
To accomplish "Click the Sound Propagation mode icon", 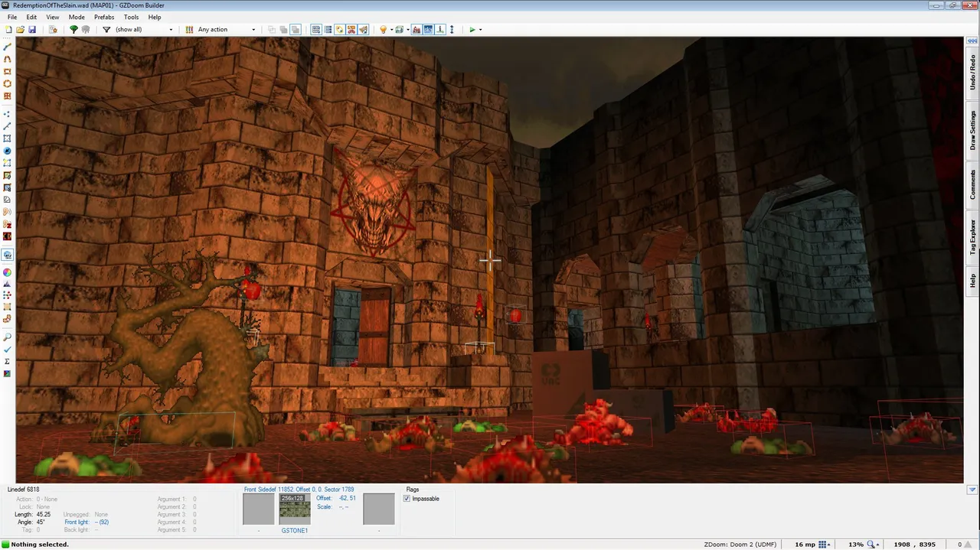I will coord(8,212).
